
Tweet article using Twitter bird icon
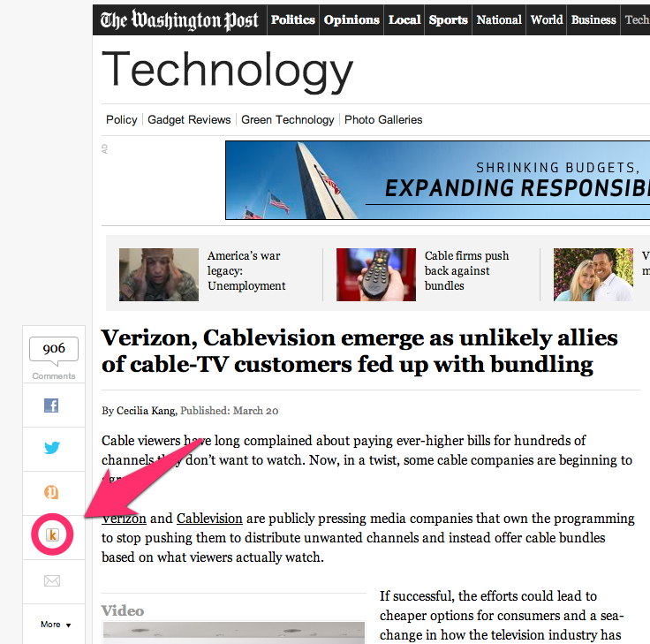(52, 448)
